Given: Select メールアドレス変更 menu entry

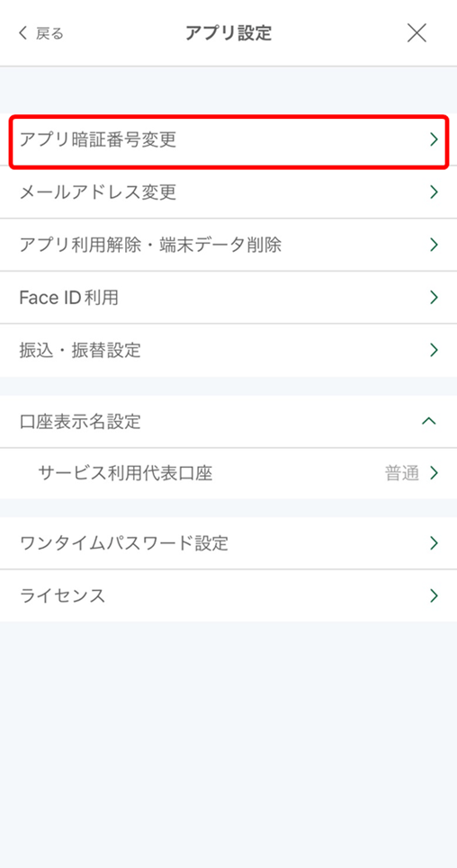Looking at the screenshot, I should coord(228,192).
